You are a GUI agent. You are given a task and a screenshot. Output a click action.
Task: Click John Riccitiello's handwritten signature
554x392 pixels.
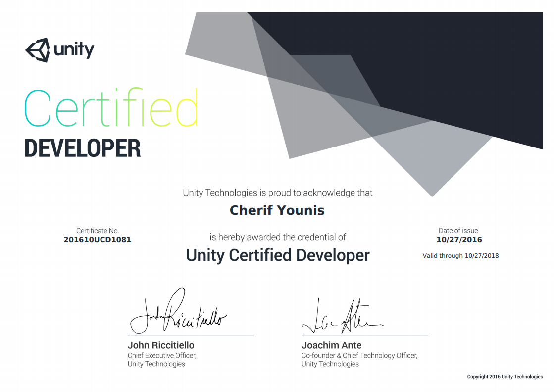pyautogui.click(x=178, y=311)
